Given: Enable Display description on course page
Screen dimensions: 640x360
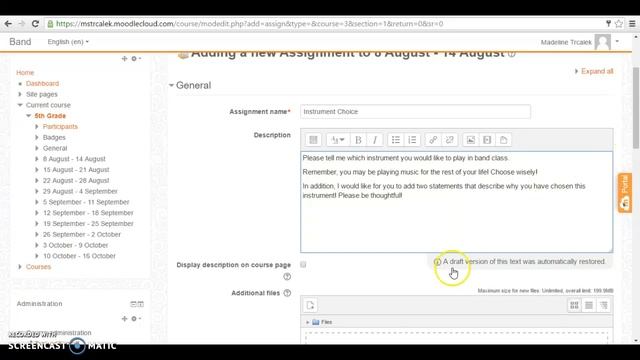Looking at the screenshot, I should coord(303,264).
